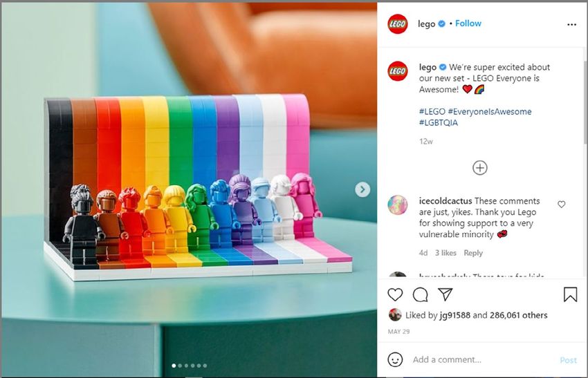588x378 pixels.
Task: Like the post with the heart icon
Action: [x=395, y=294]
